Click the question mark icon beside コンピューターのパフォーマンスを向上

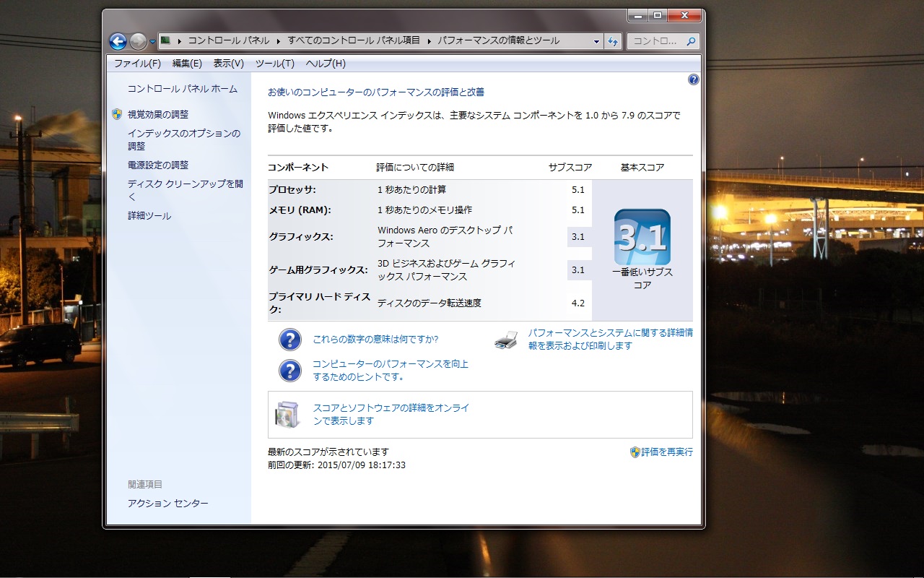(x=289, y=371)
